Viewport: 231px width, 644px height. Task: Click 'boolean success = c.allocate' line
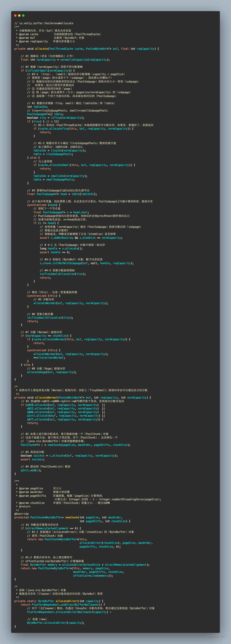click(69, 456)
